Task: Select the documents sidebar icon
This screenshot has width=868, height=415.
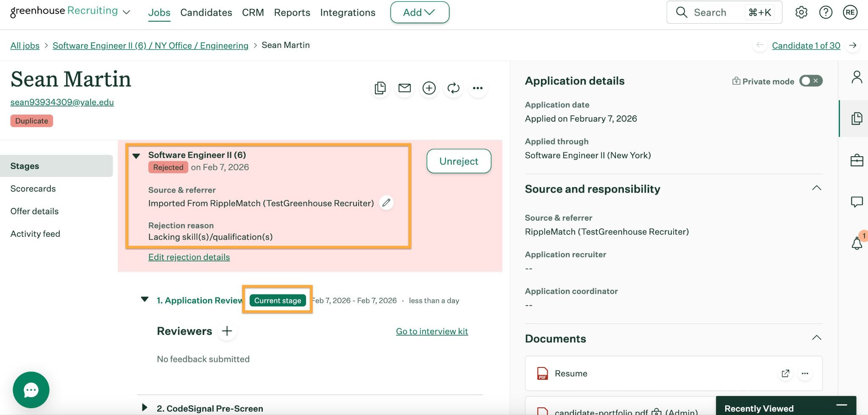Action: 857,118
